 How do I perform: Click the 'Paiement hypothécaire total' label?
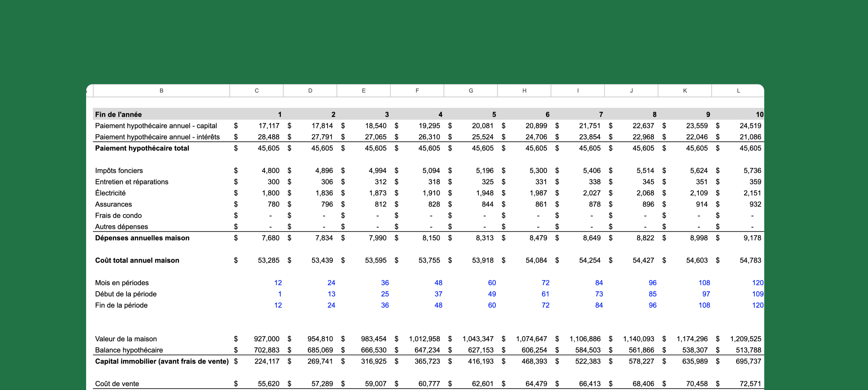pyautogui.click(x=142, y=148)
